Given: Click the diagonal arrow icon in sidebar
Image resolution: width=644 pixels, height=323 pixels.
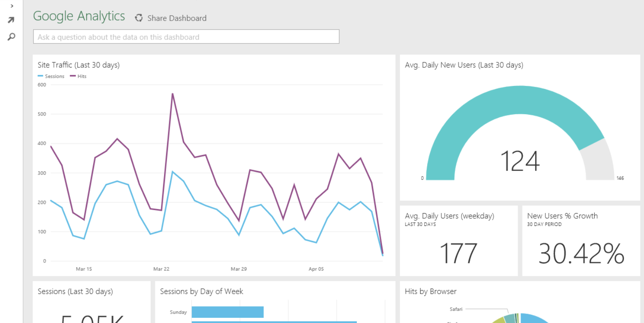Looking at the screenshot, I should pos(11,20).
